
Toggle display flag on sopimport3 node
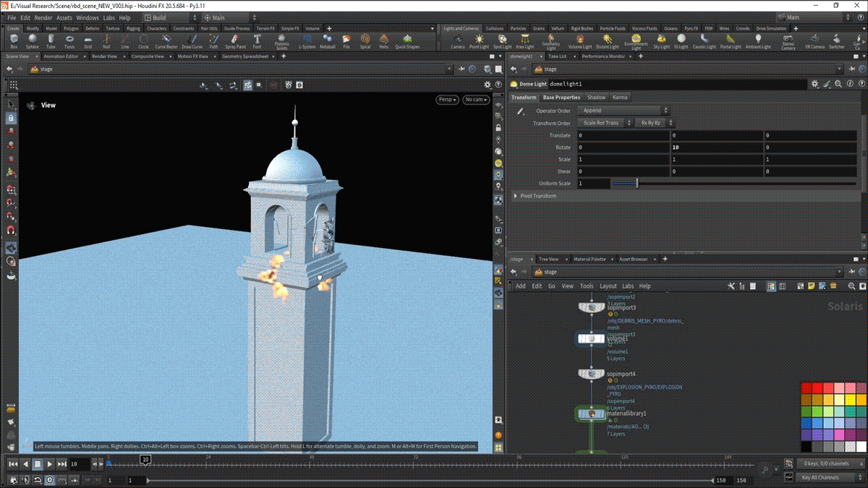601,307
